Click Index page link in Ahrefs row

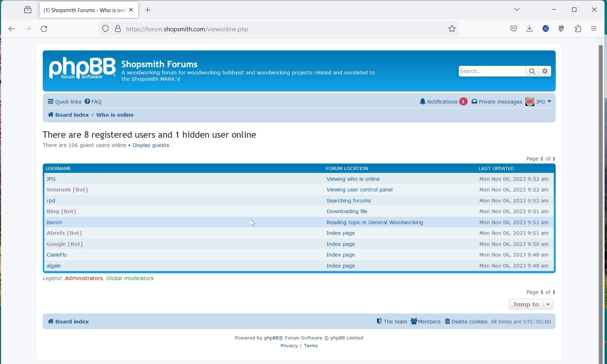click(x=341, y=233)
